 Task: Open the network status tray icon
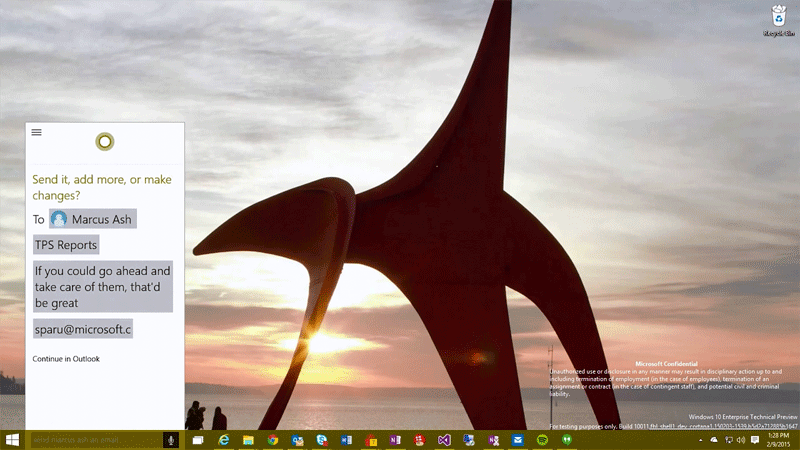[729, 440]
